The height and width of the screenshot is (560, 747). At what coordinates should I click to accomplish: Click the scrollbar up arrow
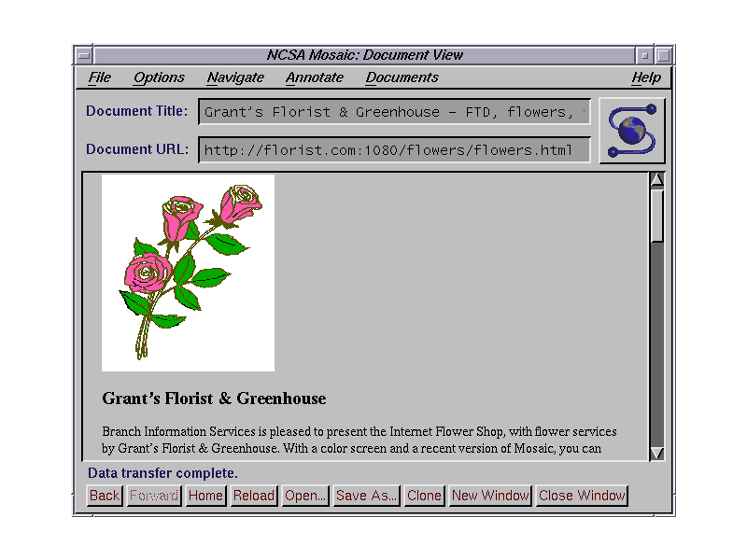(x=657, y=179)
